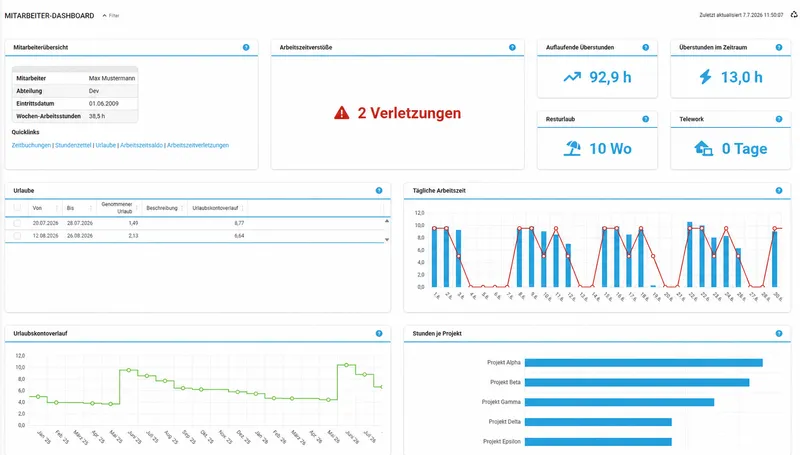Click the 2,13 vacation taken cell
Screen dimensions: 800x455
point(133,236)
